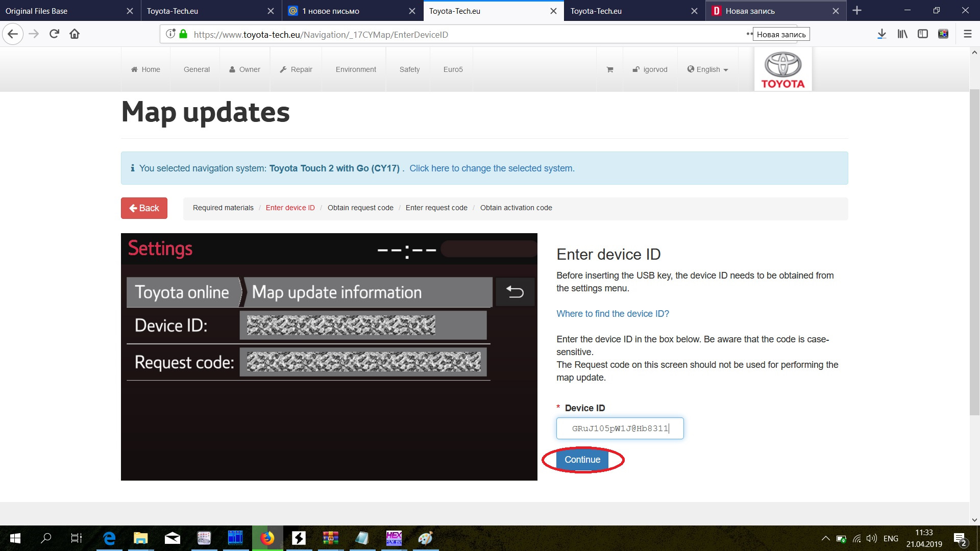
Task: Open the Paint palette taskbar icon
Action: [x=425, y=538]
